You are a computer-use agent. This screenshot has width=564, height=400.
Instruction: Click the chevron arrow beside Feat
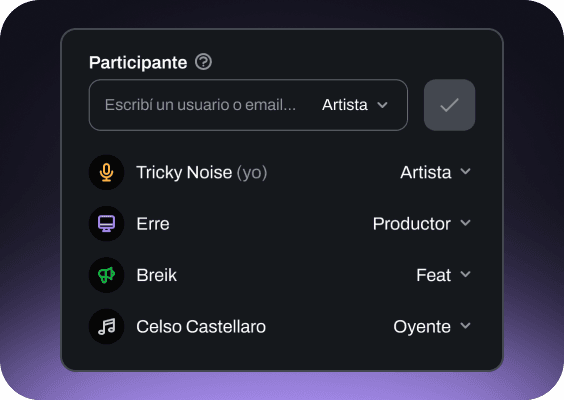click(x=465, y=274)
